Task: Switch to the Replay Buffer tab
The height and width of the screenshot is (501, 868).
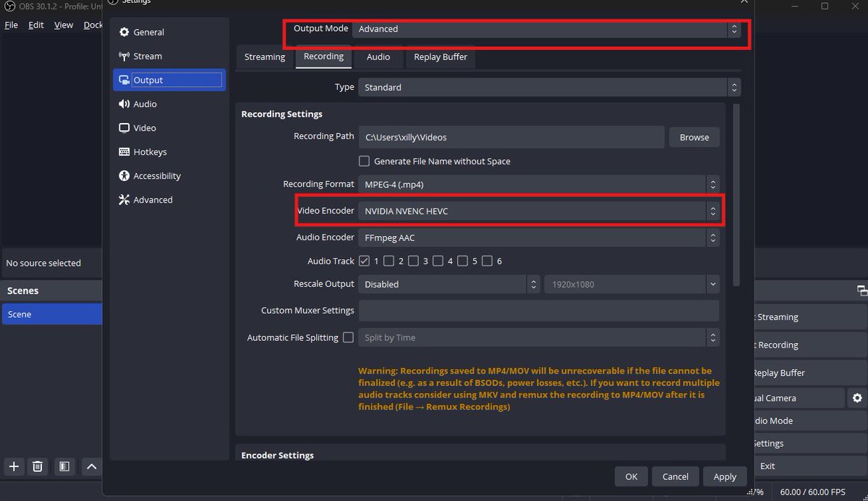Action: tap(440, 56)
